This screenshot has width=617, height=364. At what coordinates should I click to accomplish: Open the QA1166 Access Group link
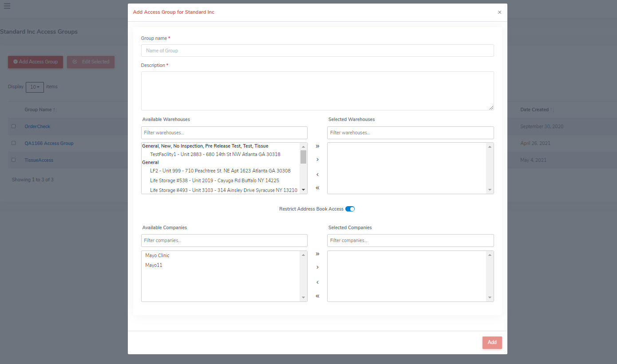coord(49,143)
